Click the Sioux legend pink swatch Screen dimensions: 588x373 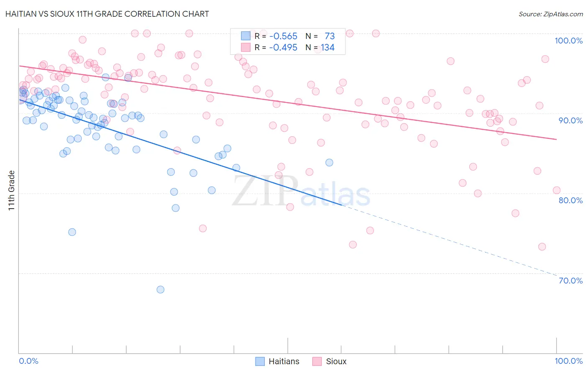[317, 361]
